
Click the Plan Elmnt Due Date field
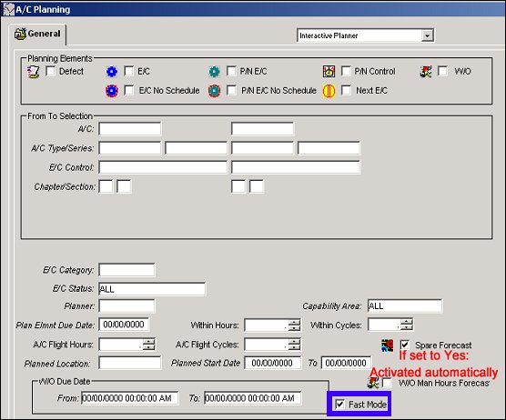pos(124,325)
